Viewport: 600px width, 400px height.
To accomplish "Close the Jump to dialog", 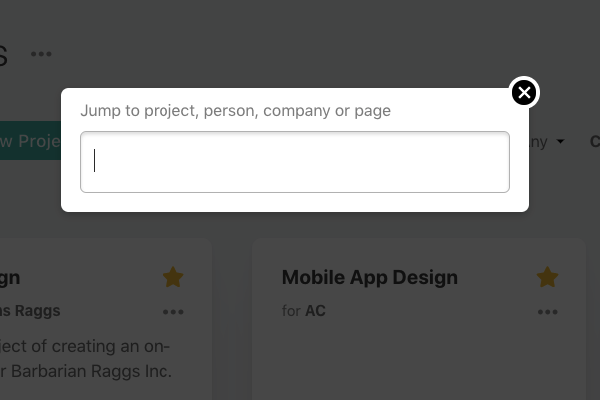I will click(x=524, y=92).
